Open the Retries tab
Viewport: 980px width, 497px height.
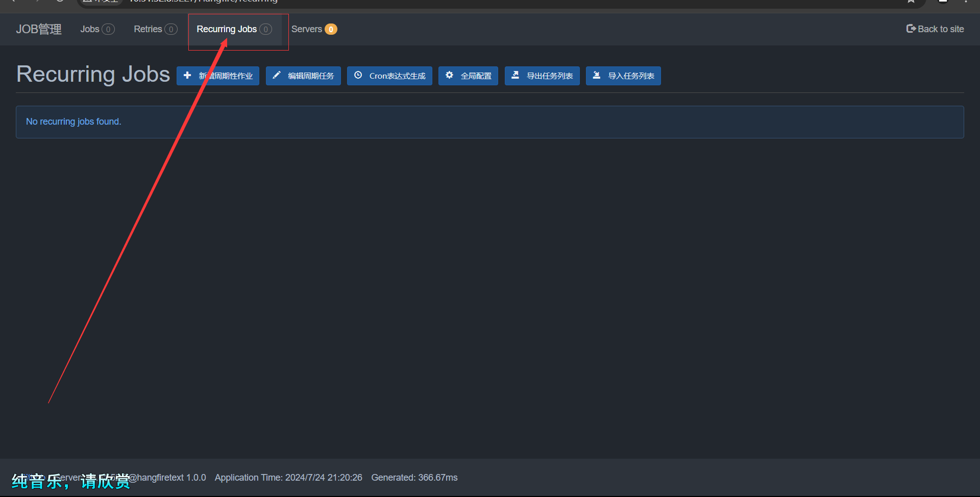(155, 29)
